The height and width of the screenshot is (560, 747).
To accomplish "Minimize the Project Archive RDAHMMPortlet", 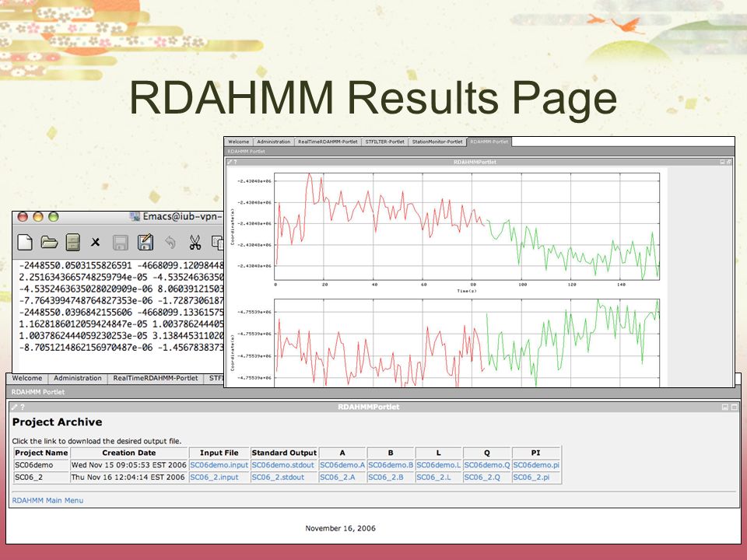I will [725, 407].
